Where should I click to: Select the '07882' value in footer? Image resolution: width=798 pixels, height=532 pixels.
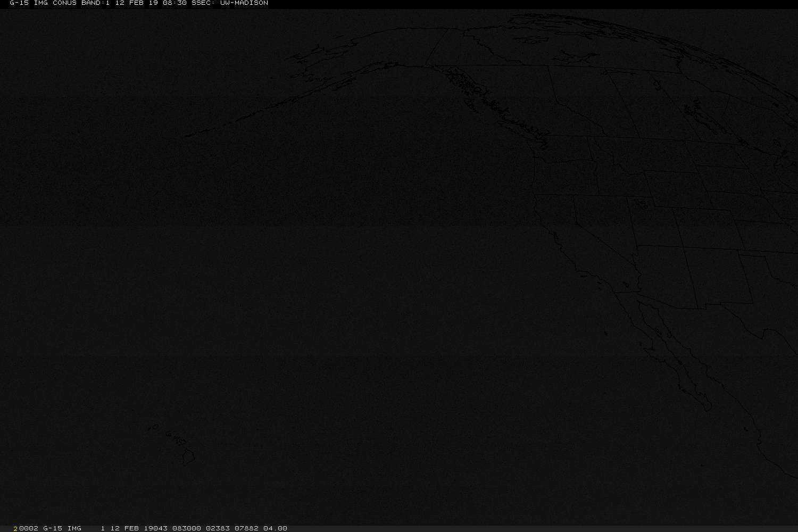(246, 528)
